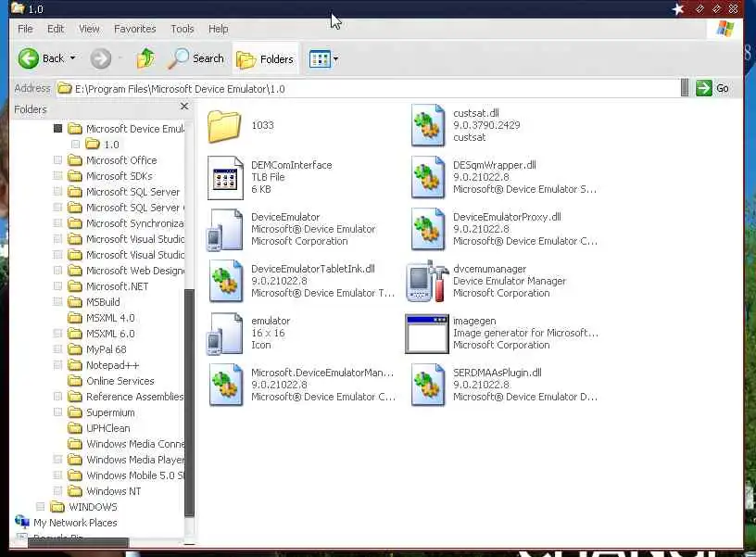Click the green Go arrow
This screenshot has width=756, height=557.
pyautogui.click(x=704, y=88)
